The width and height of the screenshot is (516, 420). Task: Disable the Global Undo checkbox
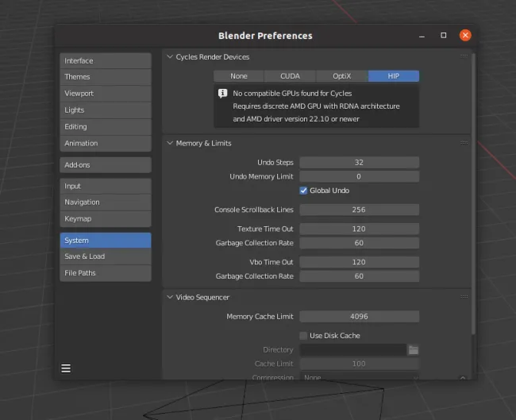click(x=303, y=191)
